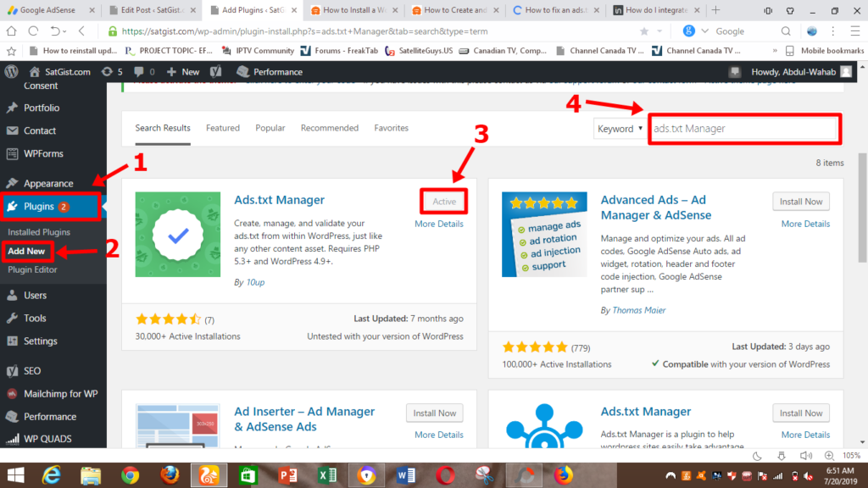Launch Internet Explorer from taskbar
This screenshot has width=868, height=488.
52,475
